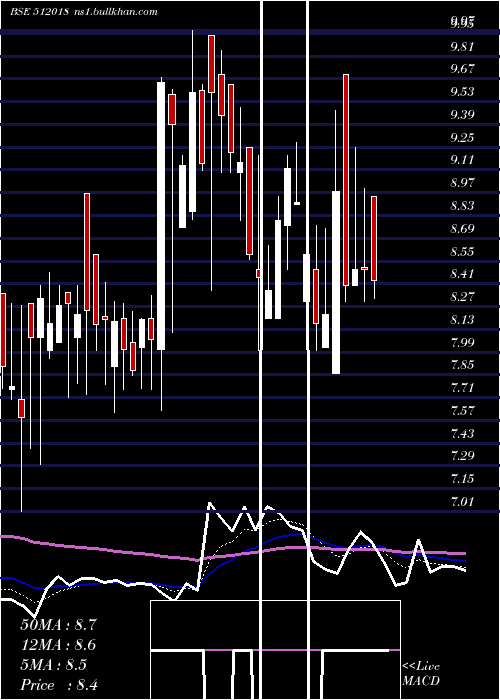The width and height of the screenshot is (500, 700).
Task: Click the long red candle reaching 9.67 at right
Action: tap(346, 180)
